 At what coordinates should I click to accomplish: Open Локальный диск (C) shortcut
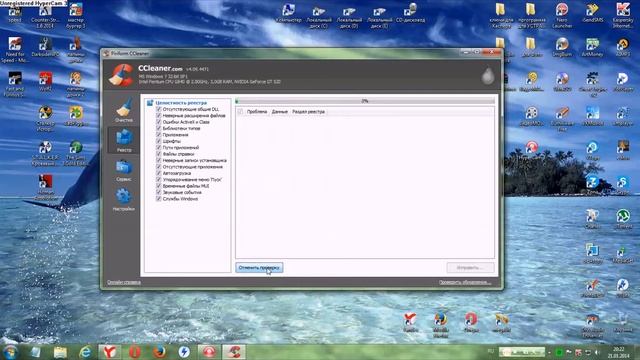(319, 16)
